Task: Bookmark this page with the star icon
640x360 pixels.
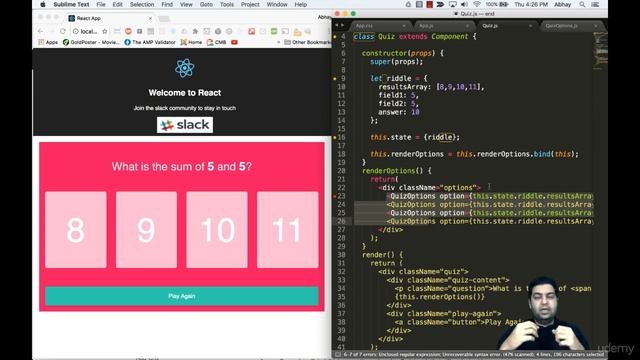Action: pyautogui.click(x=105, y=31)
